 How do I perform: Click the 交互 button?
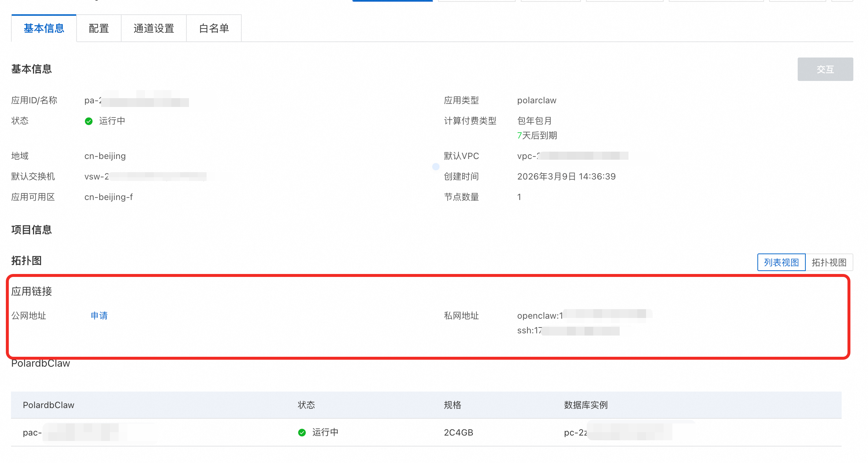(x=825, y=69)
